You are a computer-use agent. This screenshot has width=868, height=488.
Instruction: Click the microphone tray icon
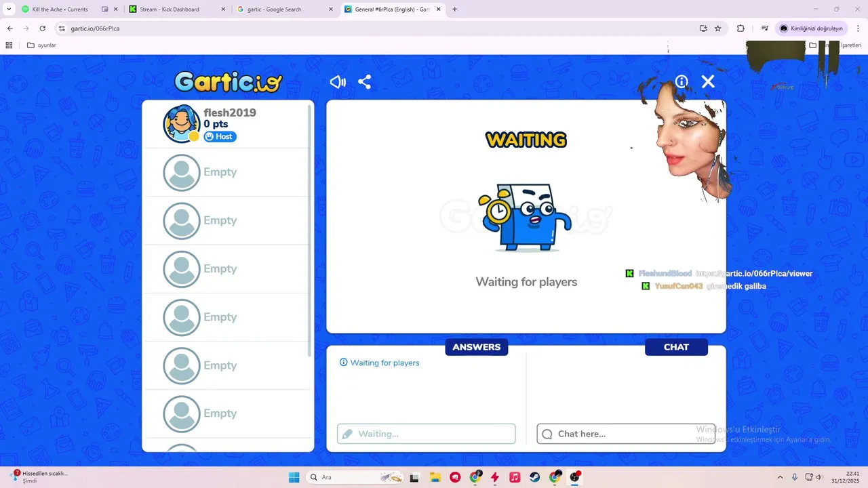[x=795, y=477]
